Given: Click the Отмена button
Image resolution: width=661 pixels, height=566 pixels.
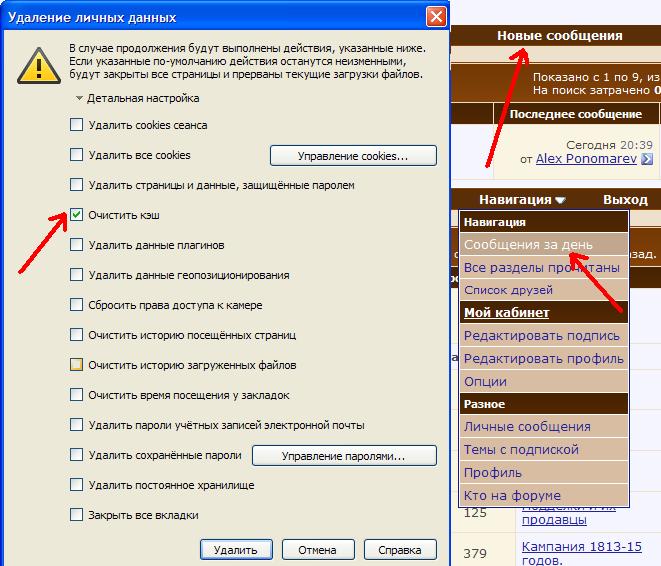Looking at the screenshot, I should [x=318, y=550].
